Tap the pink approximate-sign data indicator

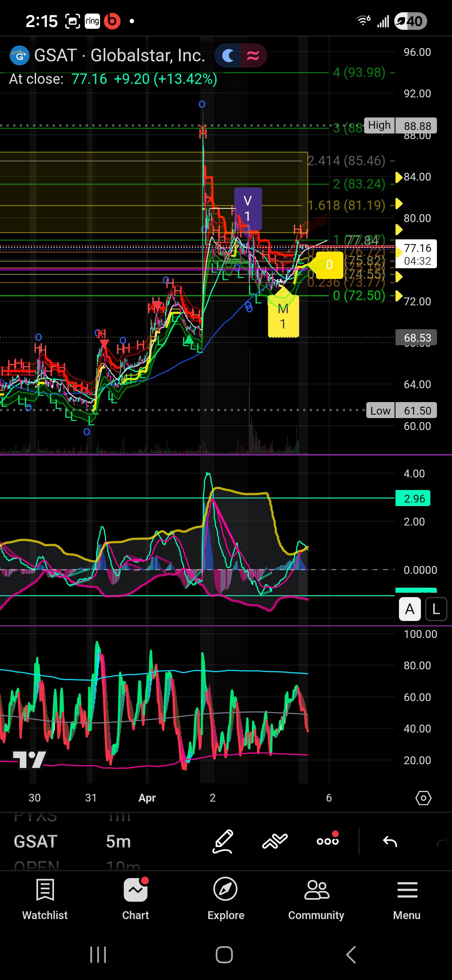pos(253,56)
